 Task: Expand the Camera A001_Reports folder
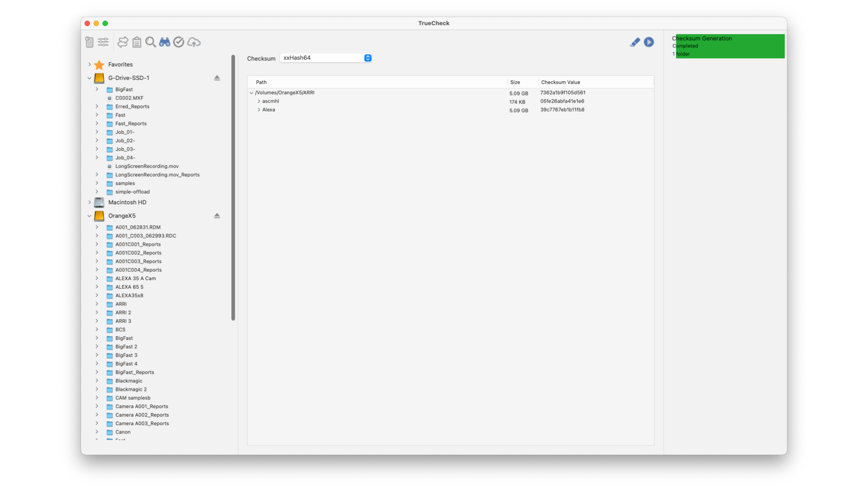(97, 406)
